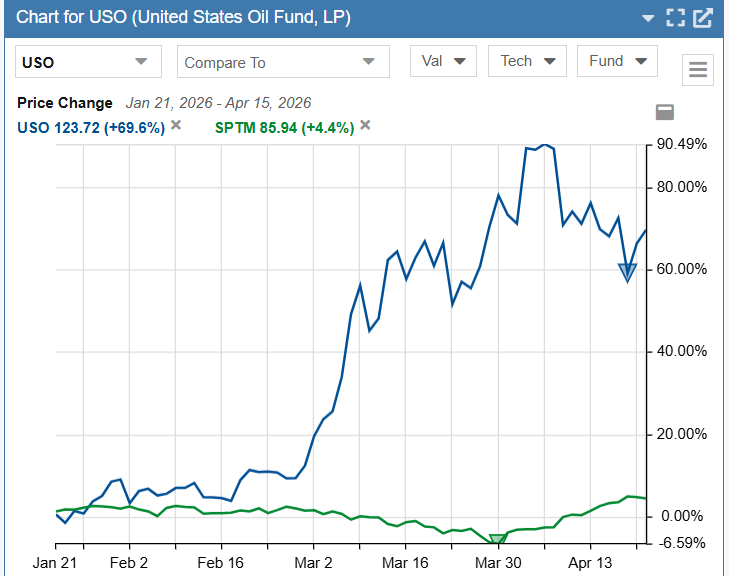The width and height of the screenshot is (729, 576).
Task: Open chart in new window icon
Action: [x=702, y=18]
